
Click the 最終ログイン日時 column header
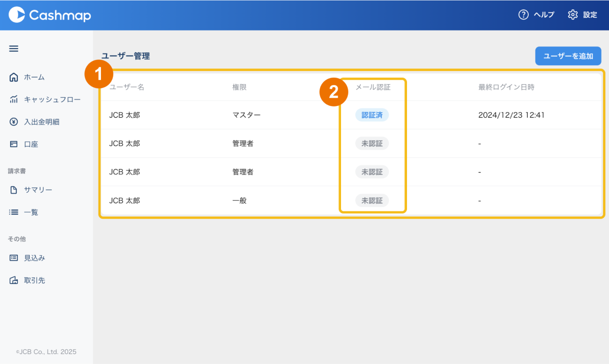tap(506, 87)
